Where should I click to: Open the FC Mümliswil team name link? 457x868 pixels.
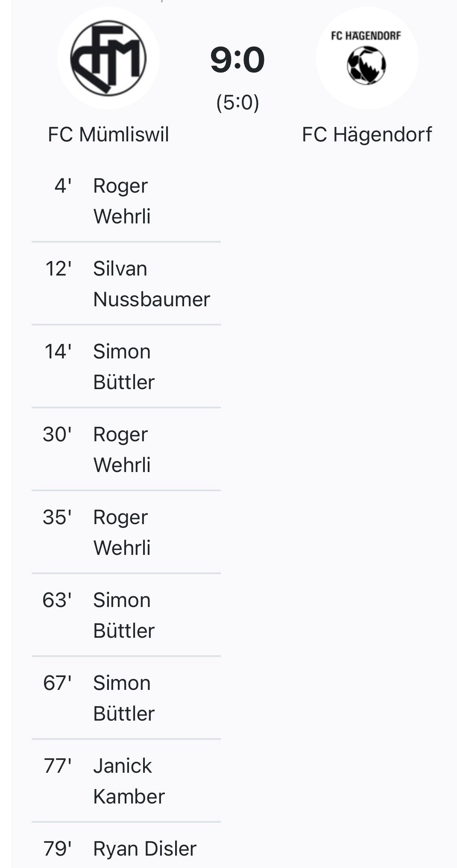coord(108,134)
